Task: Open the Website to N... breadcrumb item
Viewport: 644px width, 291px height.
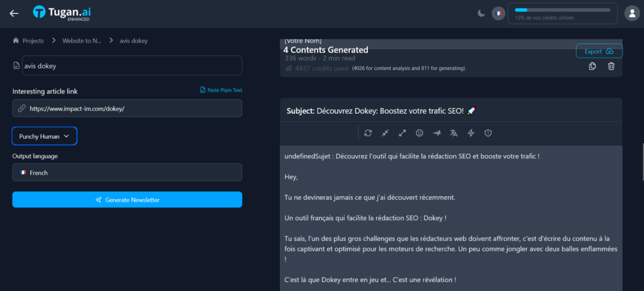Action: (81, 41)
